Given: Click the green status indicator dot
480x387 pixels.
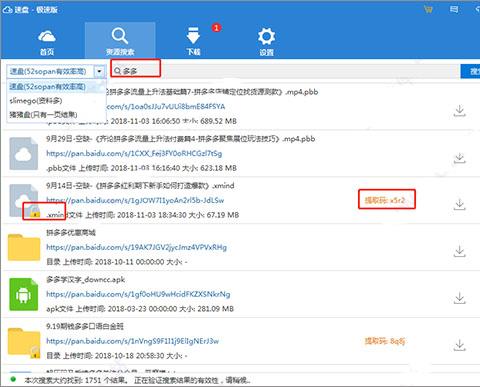Looking at the screenshot, I should (x=13, y=379).
